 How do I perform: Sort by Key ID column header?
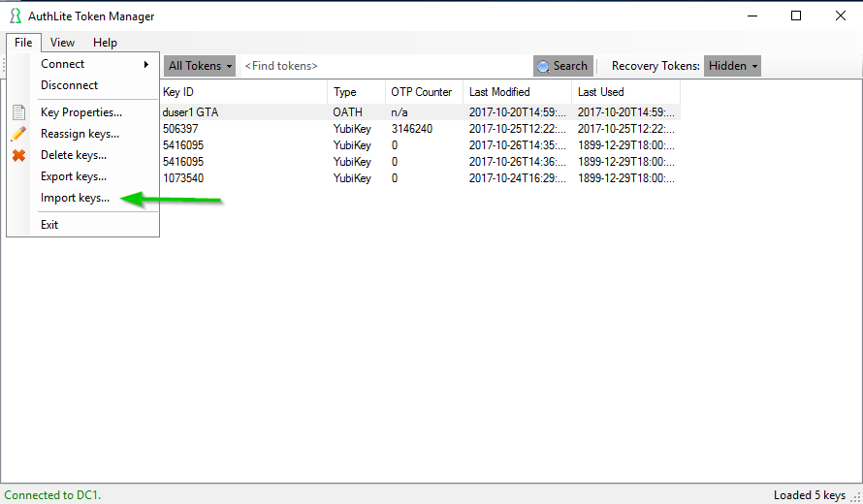coord(243,92)
